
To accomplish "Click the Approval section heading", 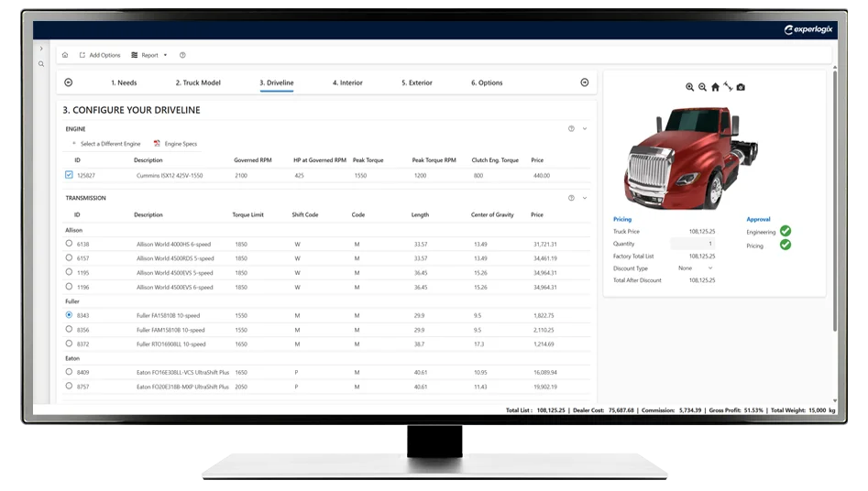I will (758, 219).
